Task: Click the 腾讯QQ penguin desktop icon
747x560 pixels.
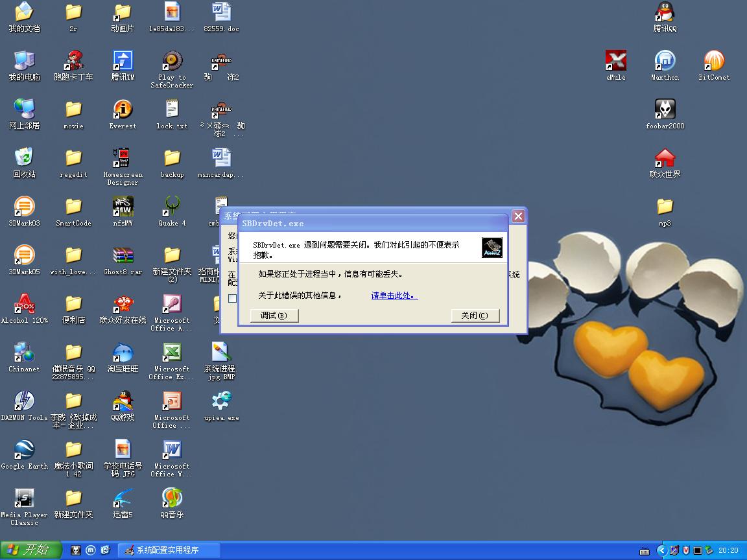Action: pyautogui.click(x=665, y=13)
